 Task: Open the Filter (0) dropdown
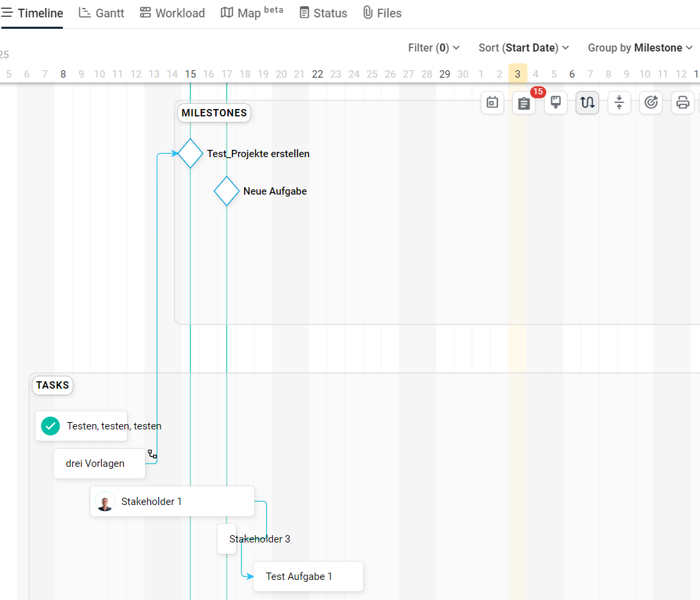point(433,47)
